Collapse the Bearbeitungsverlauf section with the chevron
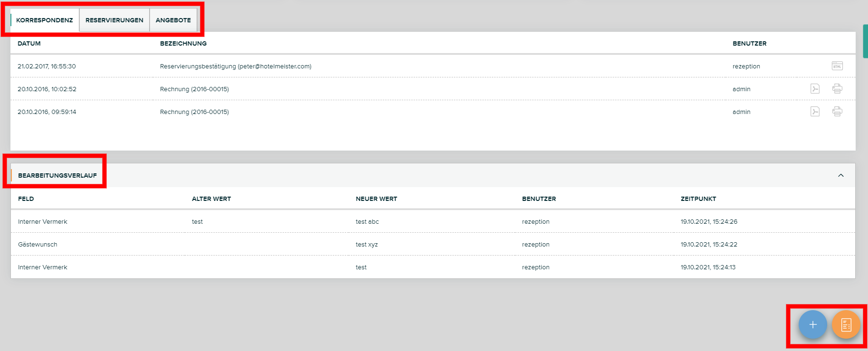This screenshot has width=868, height=351. click(x=840, y=175)
